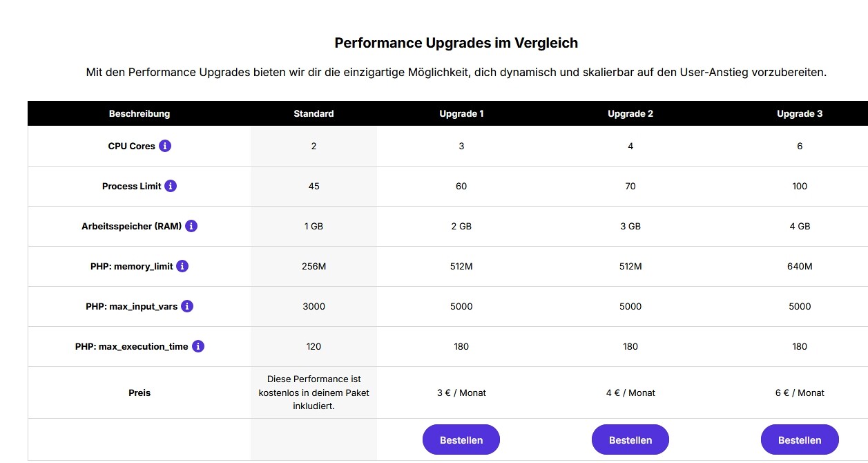Show info for PHP: memory_limit

182,266
